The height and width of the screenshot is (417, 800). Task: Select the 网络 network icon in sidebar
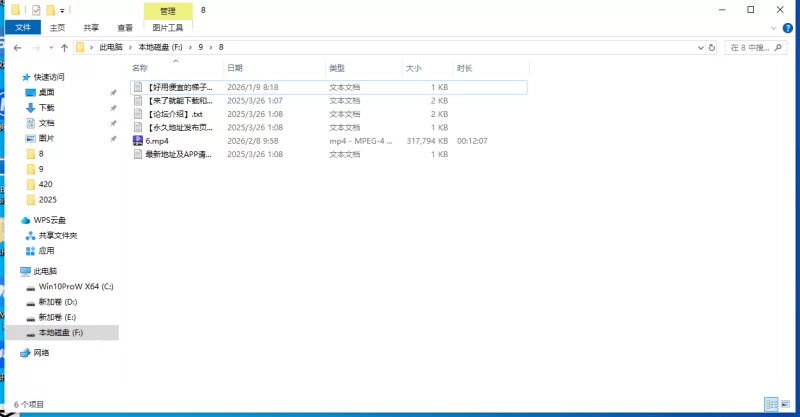[26, 353]
